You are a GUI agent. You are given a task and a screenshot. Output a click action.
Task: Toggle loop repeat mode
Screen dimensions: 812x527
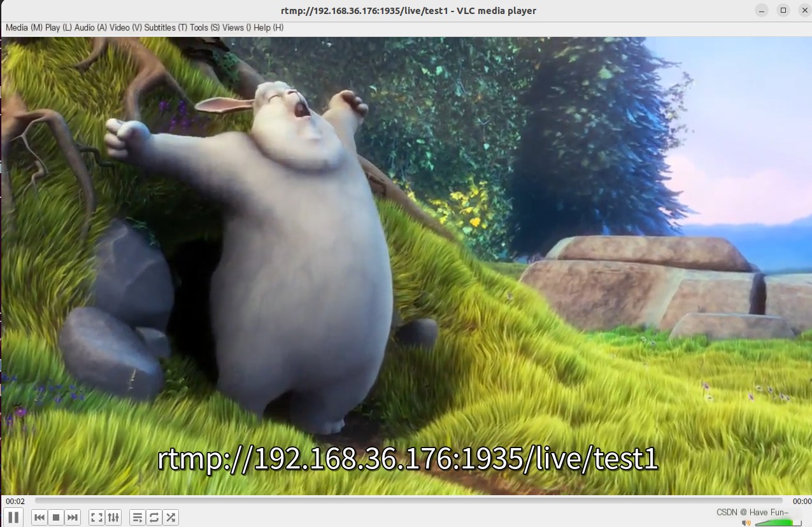[154, 517]
